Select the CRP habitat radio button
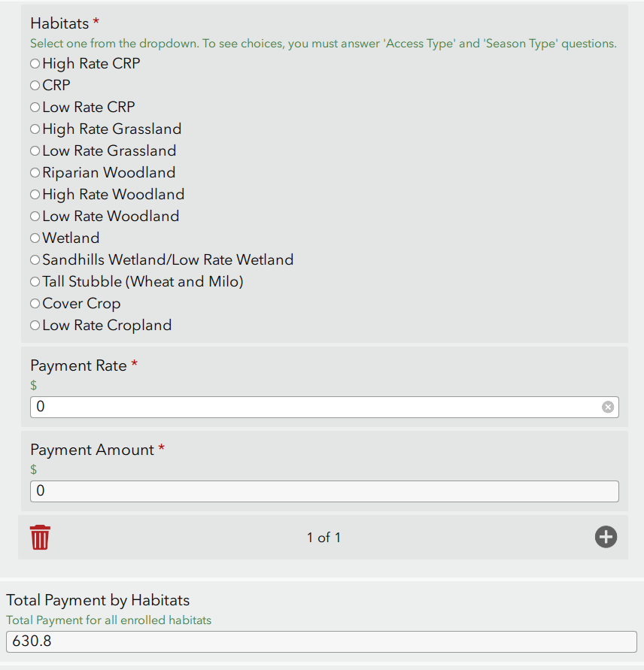This screenshot has height=670, width=644. click(35, 86)
